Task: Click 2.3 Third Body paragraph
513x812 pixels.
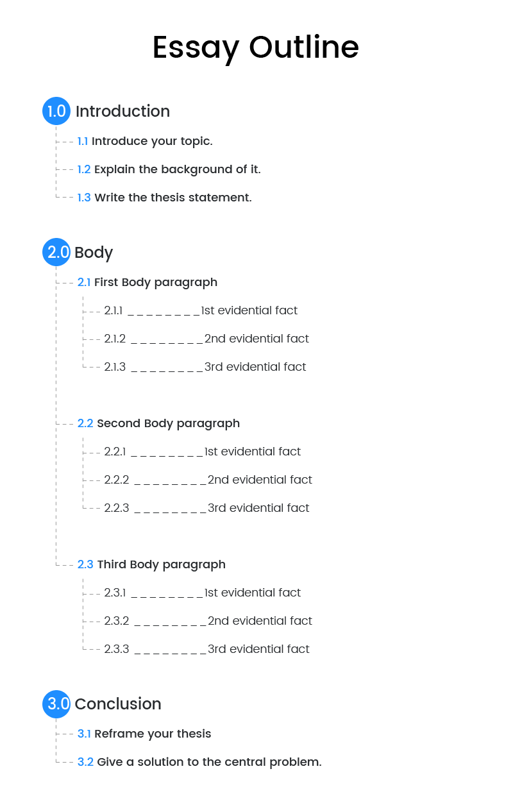Action: (x=151, y=564)
